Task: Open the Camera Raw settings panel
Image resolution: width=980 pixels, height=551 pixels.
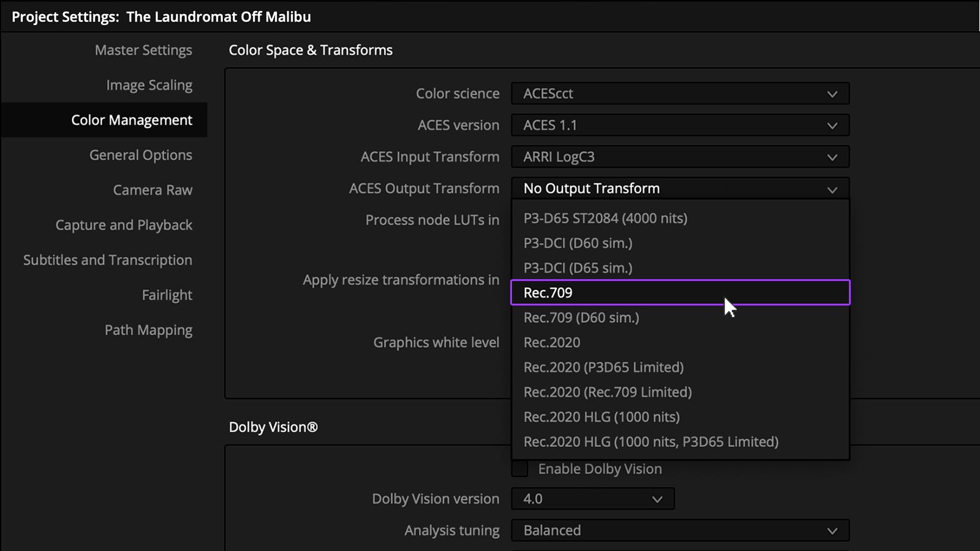Action: [153, 190]
